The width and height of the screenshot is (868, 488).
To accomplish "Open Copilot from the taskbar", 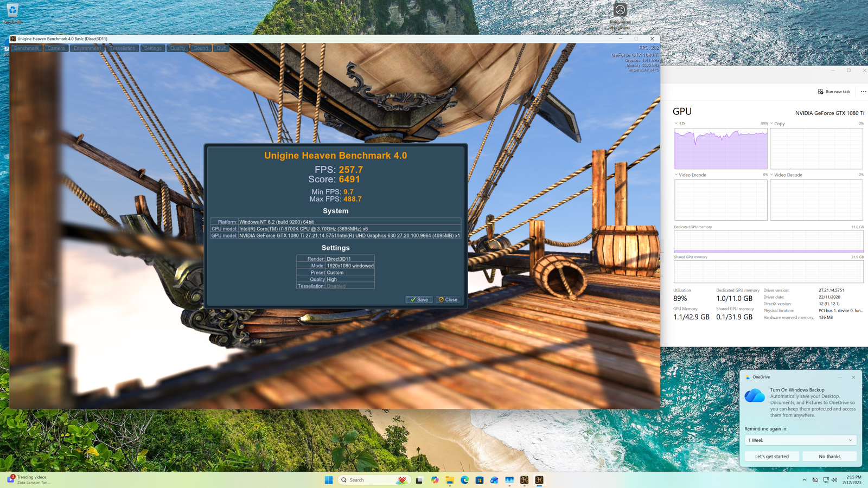I will [435, 480].
